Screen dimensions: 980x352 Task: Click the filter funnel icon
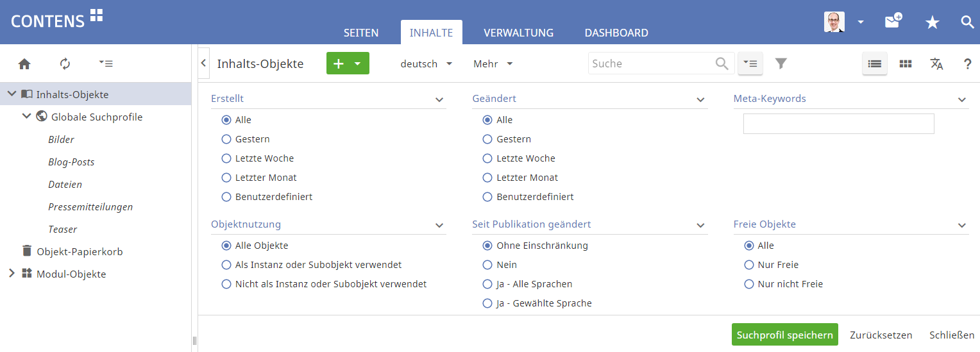781,63
